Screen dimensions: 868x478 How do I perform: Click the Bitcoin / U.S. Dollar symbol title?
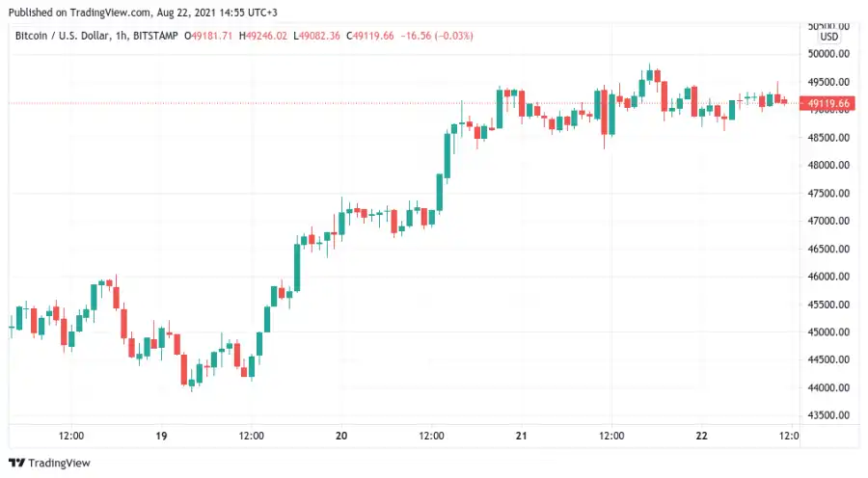click(62, 36)
